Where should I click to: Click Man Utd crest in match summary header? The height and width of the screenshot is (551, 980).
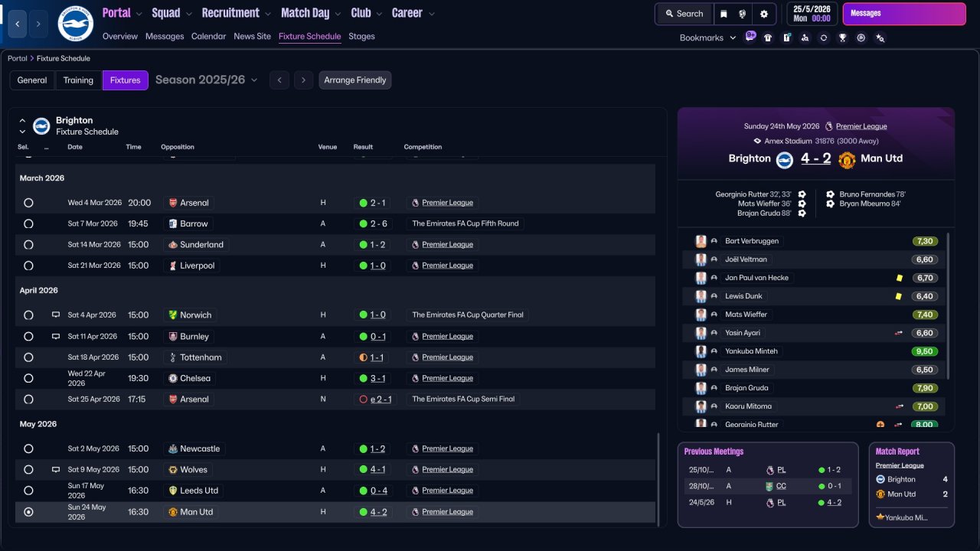point(847,160)
